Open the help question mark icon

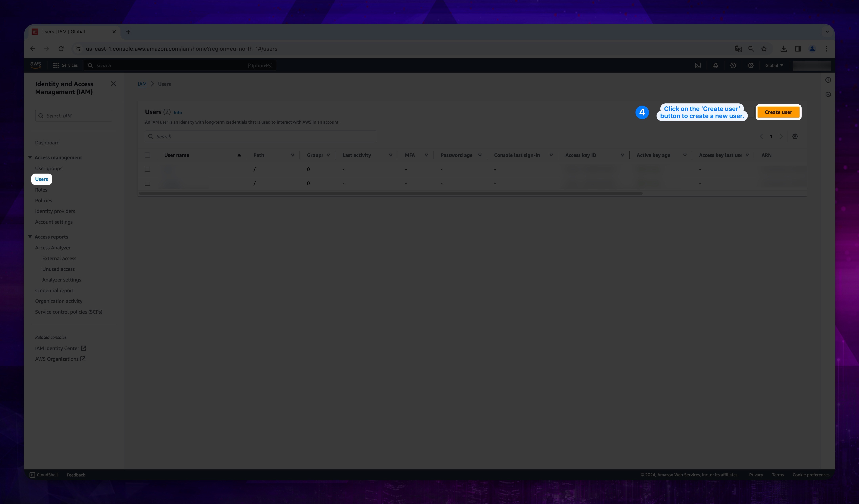point(733,65)
